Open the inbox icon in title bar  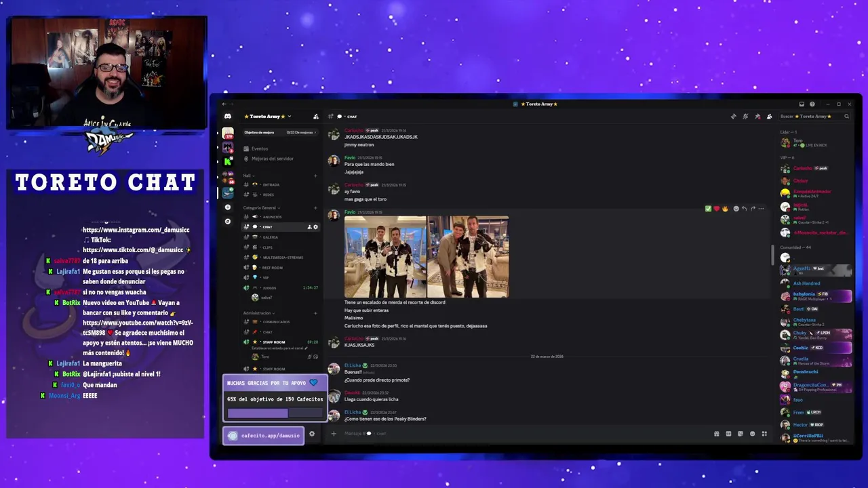(802, 104)
